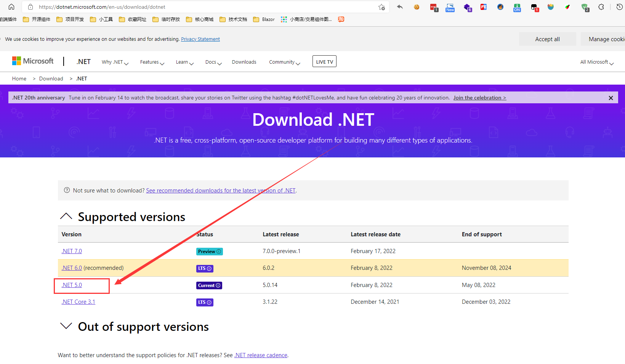
Task: Open the All Microsoft dropdown
Action: (x=597, y=62)
